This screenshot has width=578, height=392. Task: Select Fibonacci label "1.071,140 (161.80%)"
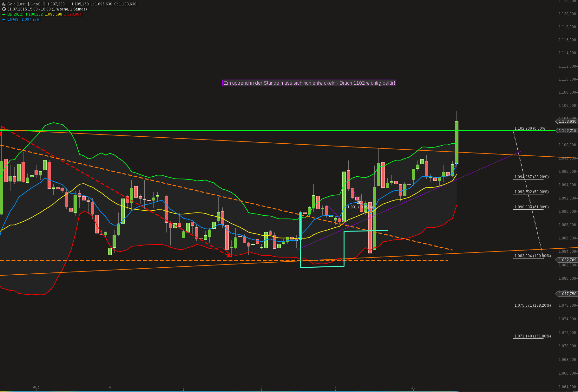click(533, 336)
